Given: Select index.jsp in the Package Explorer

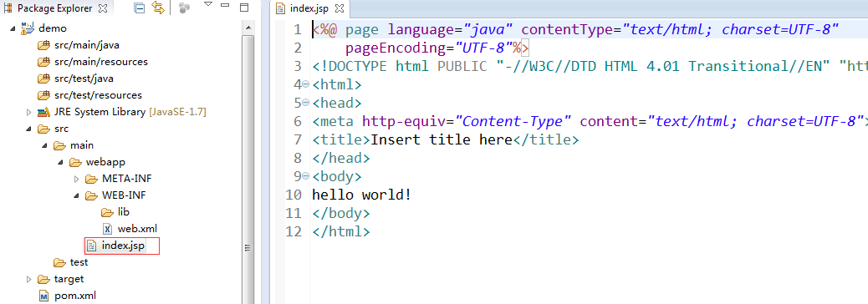Looking at the screenshot, I should tap(124, 246).
